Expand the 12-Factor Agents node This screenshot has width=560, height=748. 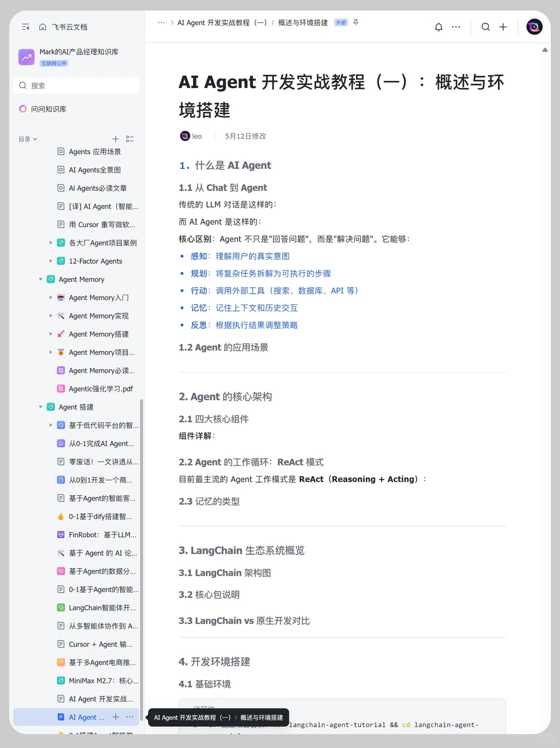pyautogui.click(x=51, y=261)
